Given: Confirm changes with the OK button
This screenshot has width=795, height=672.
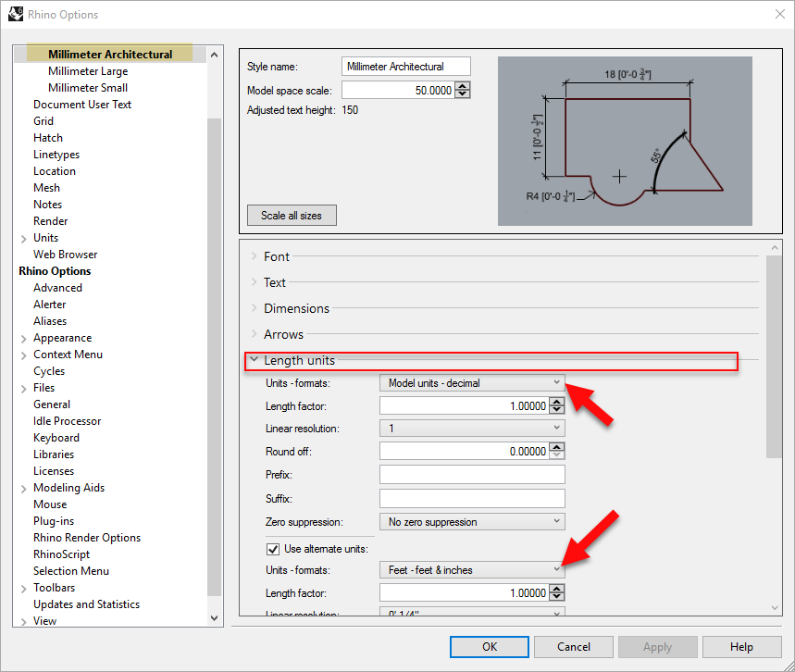Looking at the screenshot, I should (x=490, y=647).
